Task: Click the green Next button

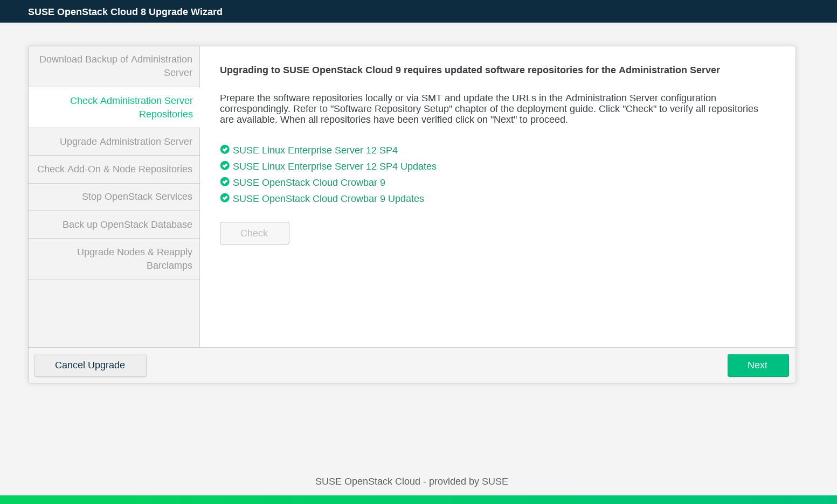Action: point(758,365)
